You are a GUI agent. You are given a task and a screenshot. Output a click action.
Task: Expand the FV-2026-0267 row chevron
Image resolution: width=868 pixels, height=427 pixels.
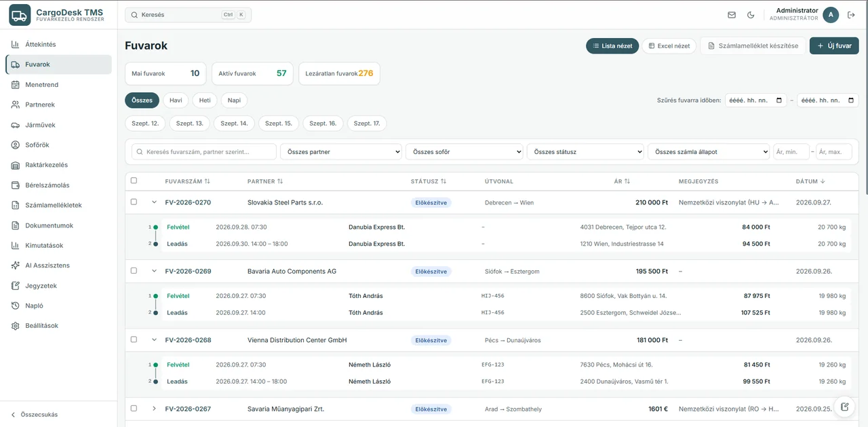(154, 409)
